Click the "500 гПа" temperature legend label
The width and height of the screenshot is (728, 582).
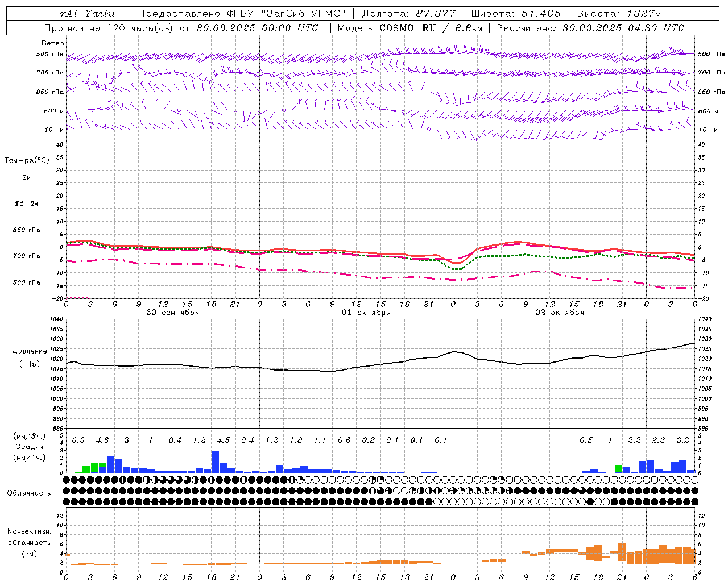coord(27,282)
